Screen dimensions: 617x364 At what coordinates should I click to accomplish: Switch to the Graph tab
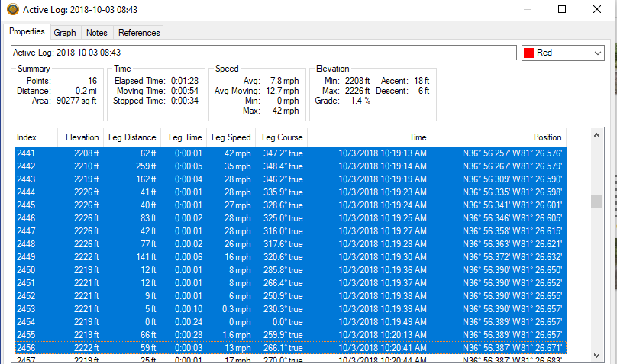65,33
